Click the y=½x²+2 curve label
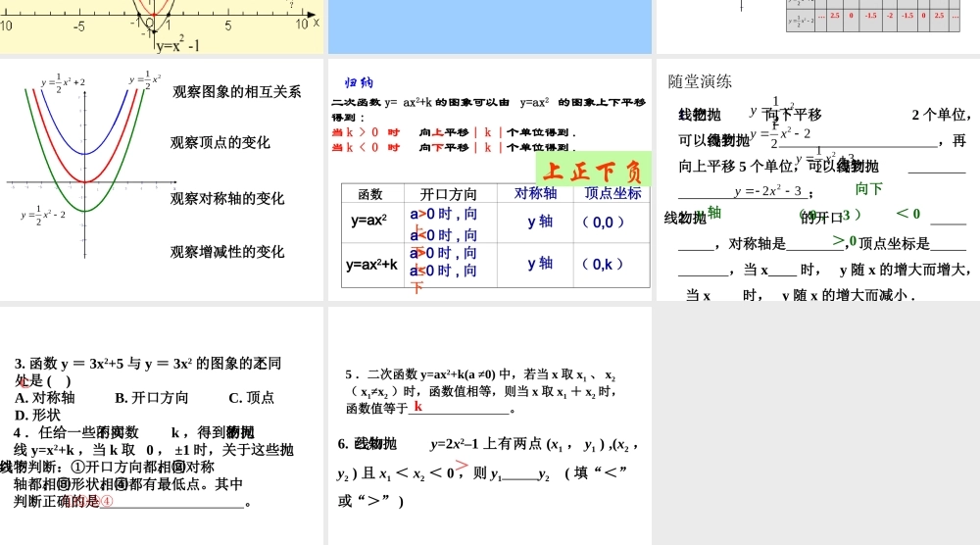This screenshot has width=980, height=545. click(x=63, y=82)
